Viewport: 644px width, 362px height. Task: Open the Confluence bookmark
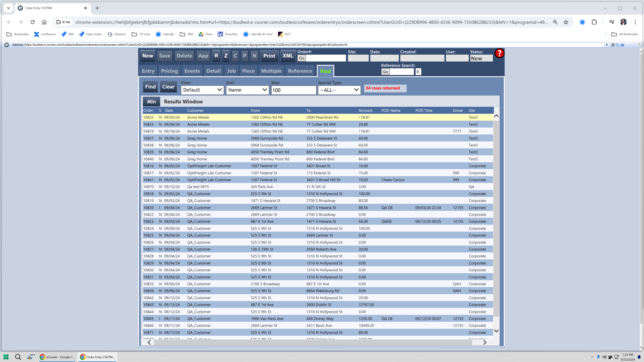45,34
